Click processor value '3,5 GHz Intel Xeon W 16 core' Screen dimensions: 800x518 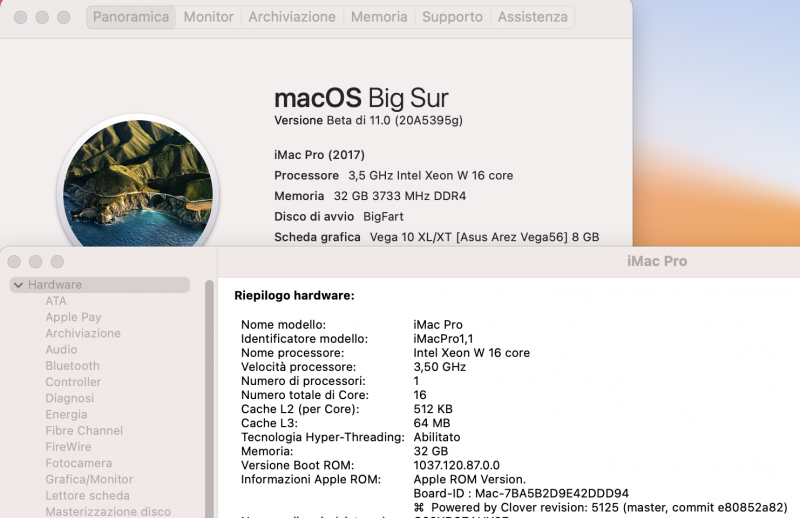pos(431,176)
